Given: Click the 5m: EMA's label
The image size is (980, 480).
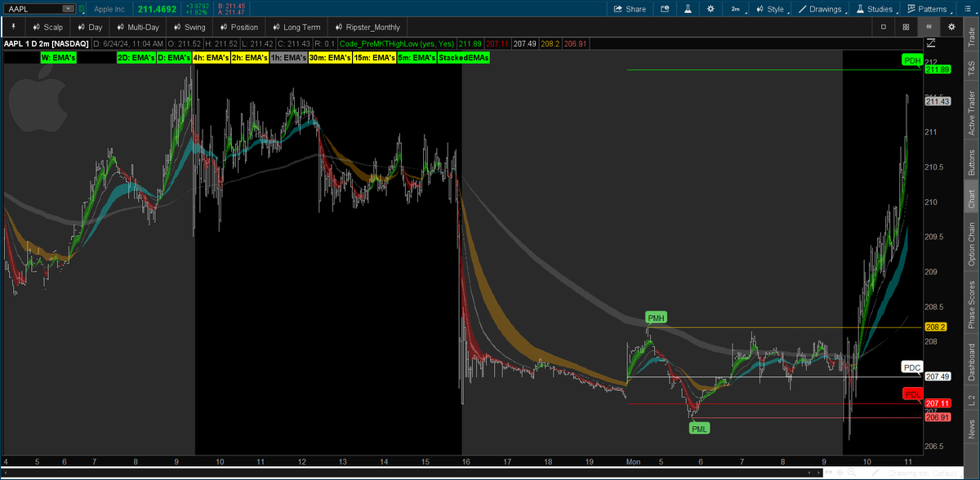Looking at the screenshot, I should click(416, 58).
